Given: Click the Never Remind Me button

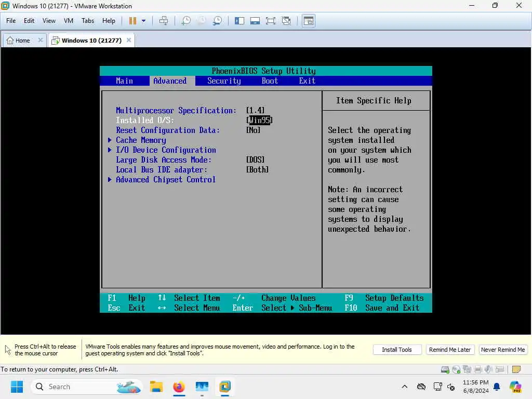Looking at the screenshot, I should click(503, 350).
